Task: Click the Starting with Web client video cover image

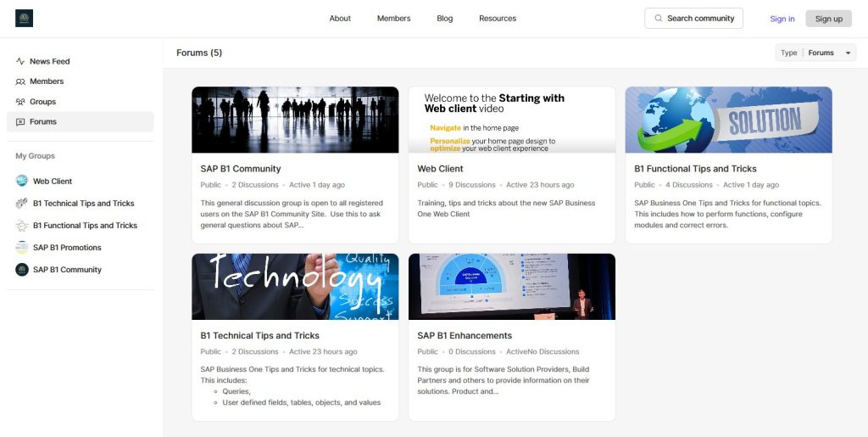Action: [512, 120]
